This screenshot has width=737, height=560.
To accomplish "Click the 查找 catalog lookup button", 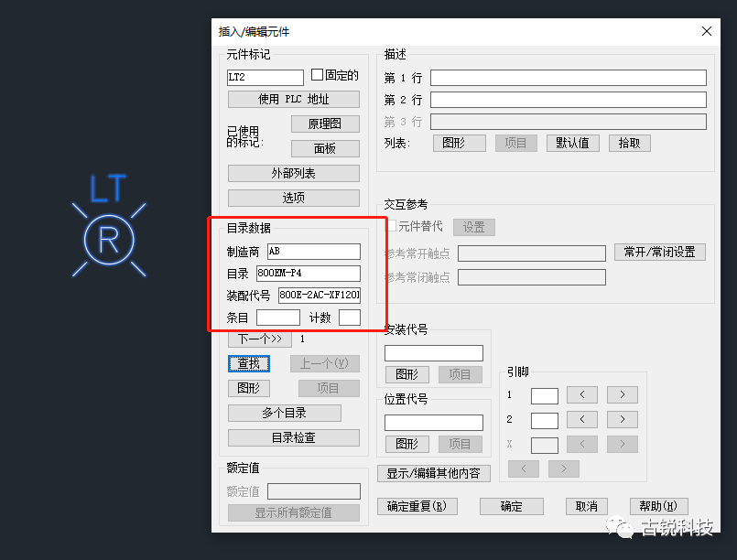I will [x=249, y=363].
